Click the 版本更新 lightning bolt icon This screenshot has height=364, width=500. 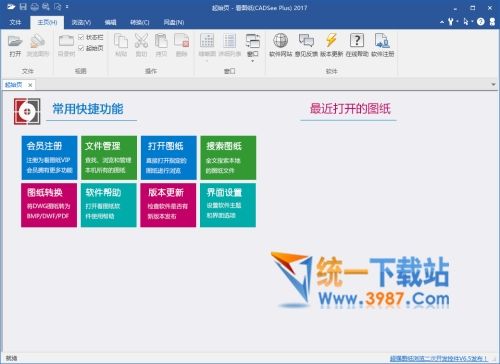[331, 41]
